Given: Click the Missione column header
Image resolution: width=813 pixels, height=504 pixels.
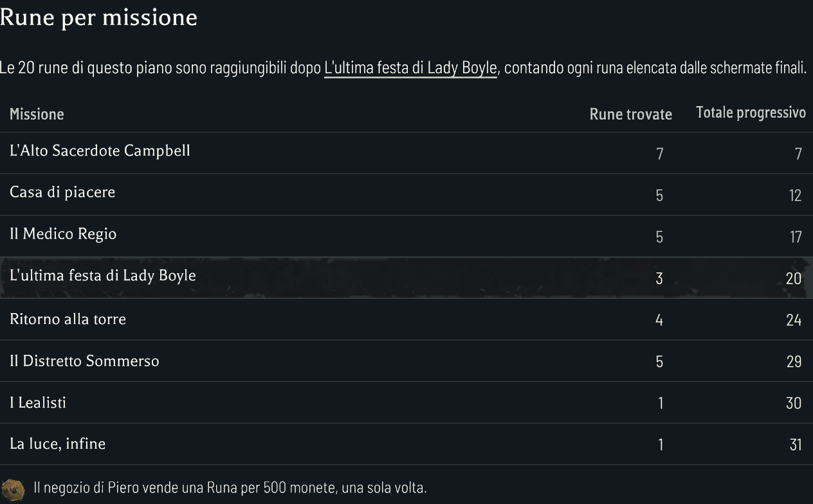Looking at the screenshot, I should click(x=37, y=114).
